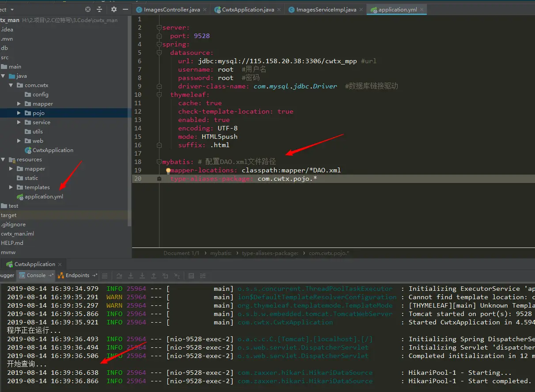Viewport: 535px width, 392px height.
Task: Fold the mybatis: block on line 18
Action: pos(159,162)
